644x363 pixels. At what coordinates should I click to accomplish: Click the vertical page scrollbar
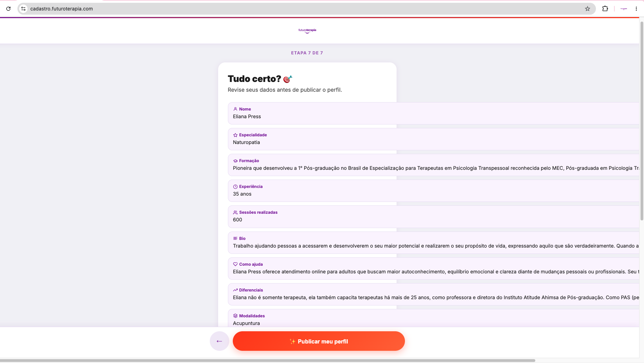coord(642,121)
